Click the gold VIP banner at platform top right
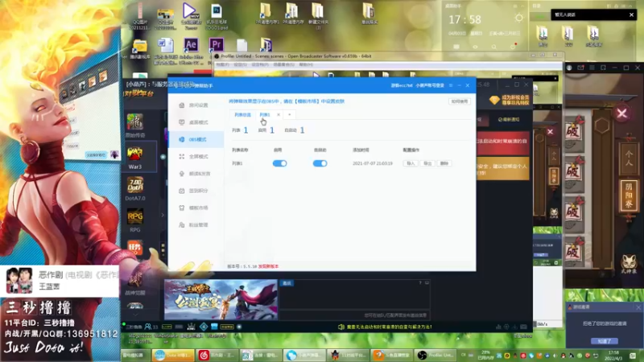Image resolution: width=644 pixels, height=362 pixels. [510, 100]
